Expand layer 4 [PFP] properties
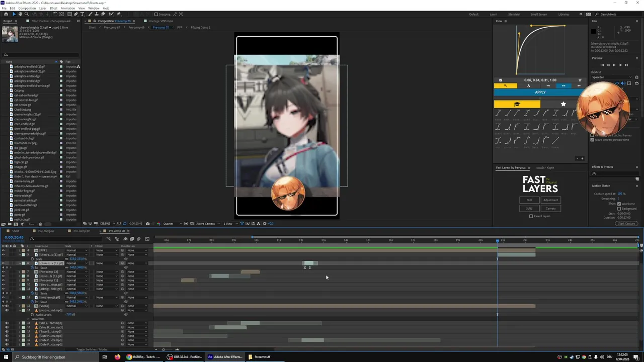Image resolution: width=644 pixels, height=362 pixels. [20, 250]
